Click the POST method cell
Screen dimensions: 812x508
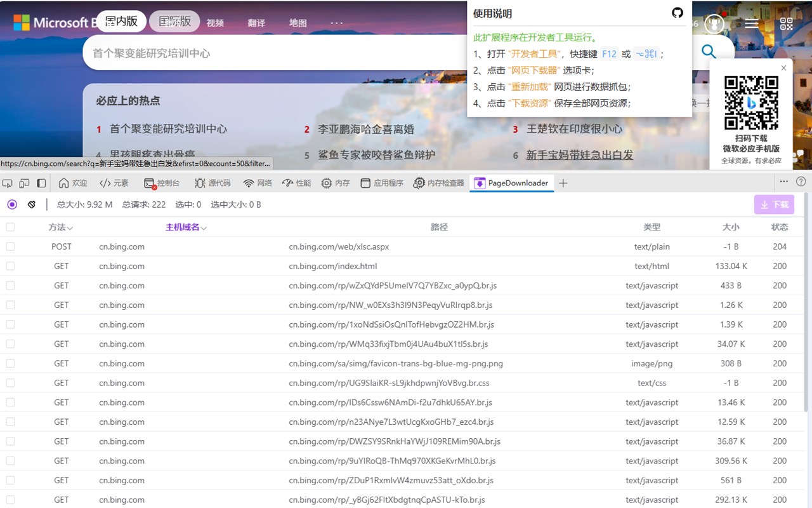point(62,246)
